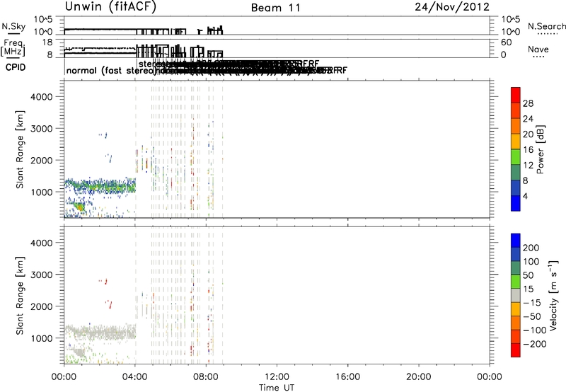Click the '4' tick on Power colorbar
Viewport: 566px width, 392px height.
click(x=525, y=196)
